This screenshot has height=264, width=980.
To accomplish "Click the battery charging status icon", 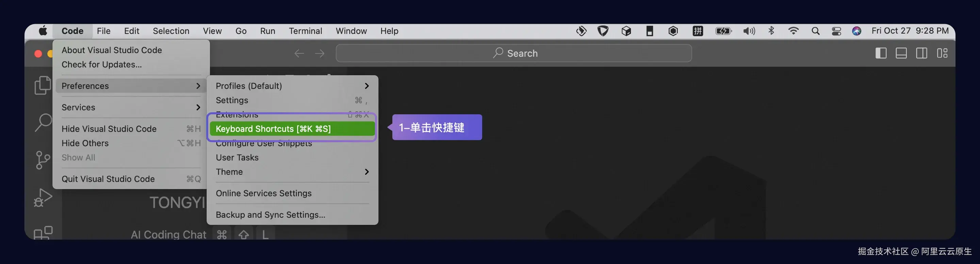I will (x=723, y=31).
